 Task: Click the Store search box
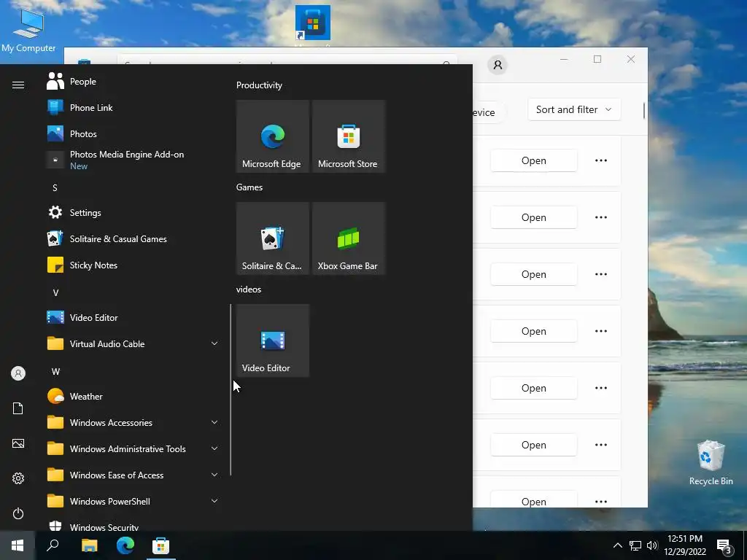click(x=287, y=60)
